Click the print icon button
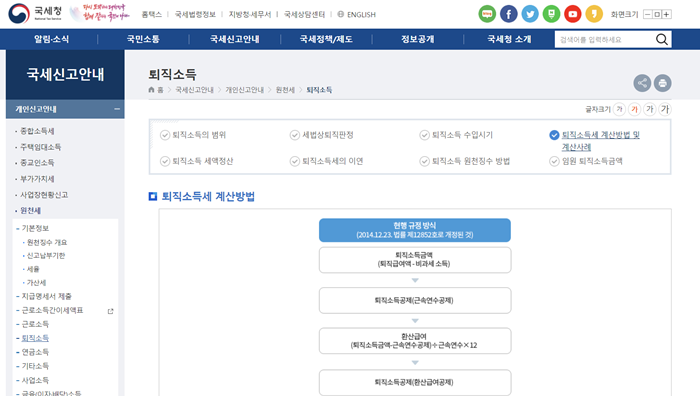This screenshot has height=396, width=700. click(662, 83)
